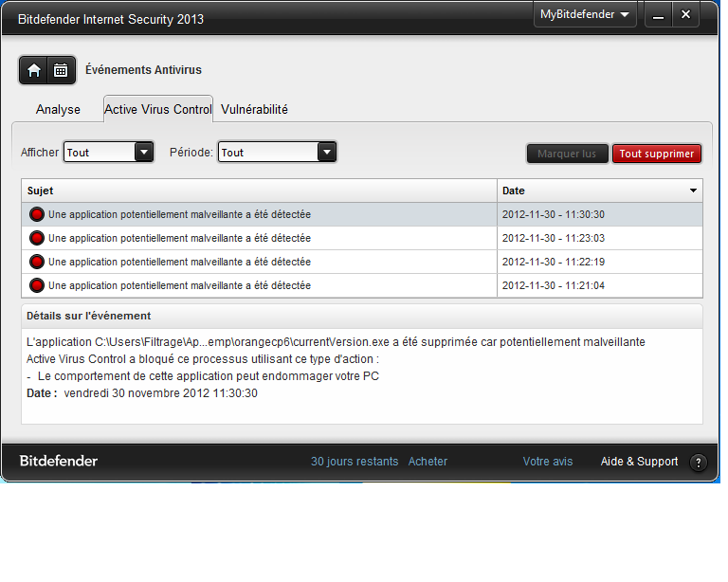This screenshot has height=582, width=728.
Task: Open the Votre avis link
Action: pyautogui.click(x=548, y=462)
